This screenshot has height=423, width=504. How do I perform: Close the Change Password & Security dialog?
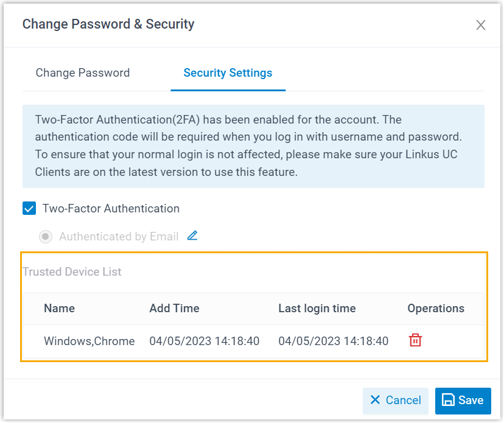coord(481,25)
